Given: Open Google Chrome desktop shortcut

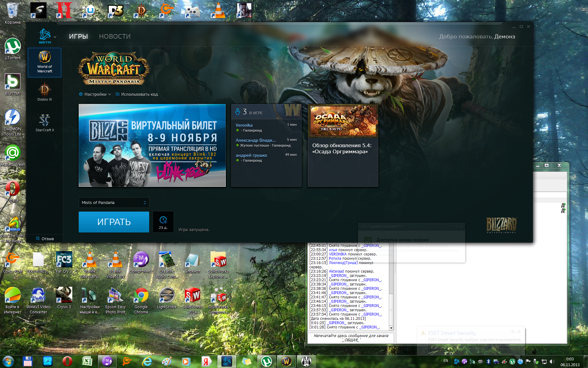Looking at the screenshot, I should point(141,296).
